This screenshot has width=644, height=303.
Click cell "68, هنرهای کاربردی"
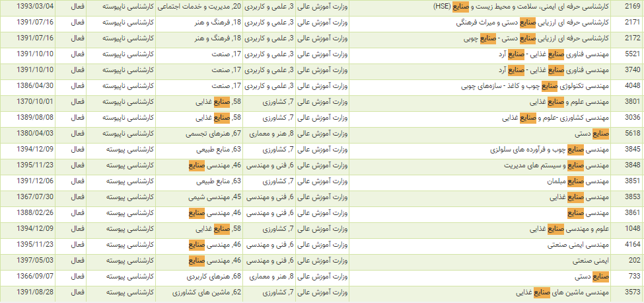click(x=213, y=277)
